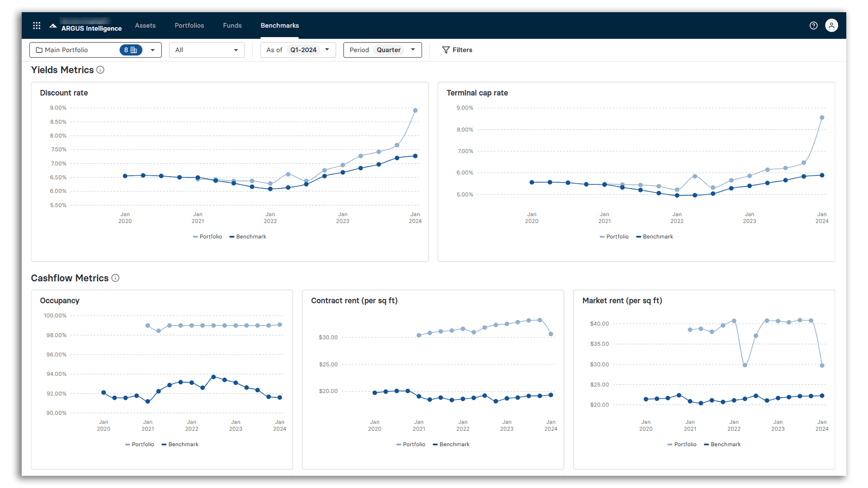Click the folder icon beside Main Portfolio
868x488 pixels.
click(39, 50)
